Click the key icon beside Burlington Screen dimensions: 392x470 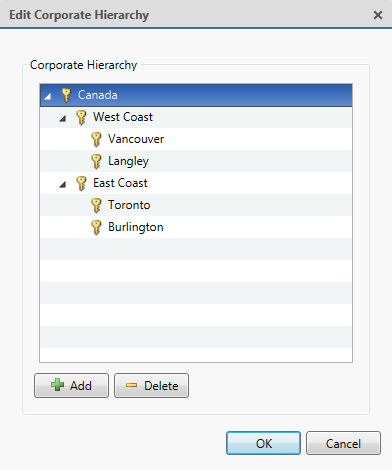[96, 227]
